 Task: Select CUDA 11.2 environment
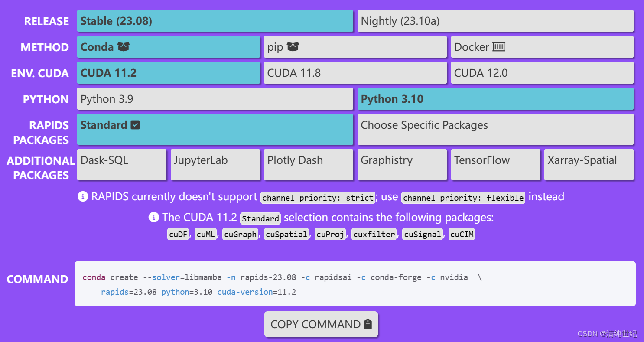click(x=169, y=73)
